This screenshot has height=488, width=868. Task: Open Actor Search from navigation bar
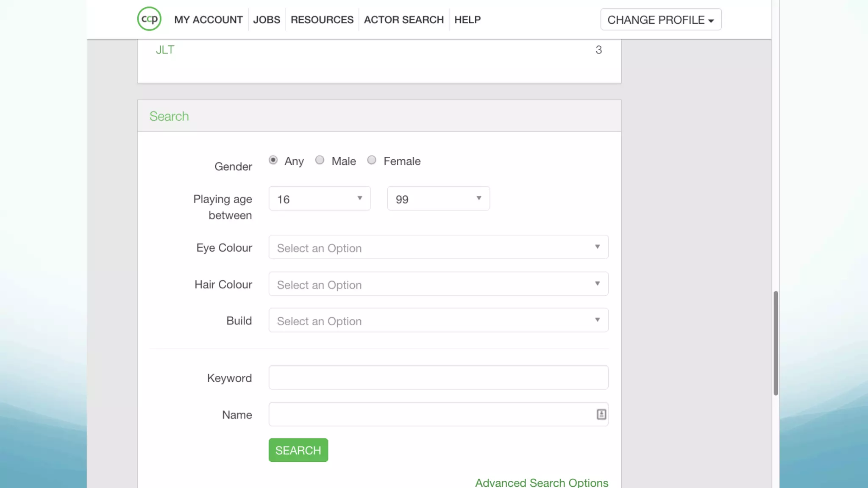pyautogui.click(x=403, y=20)
